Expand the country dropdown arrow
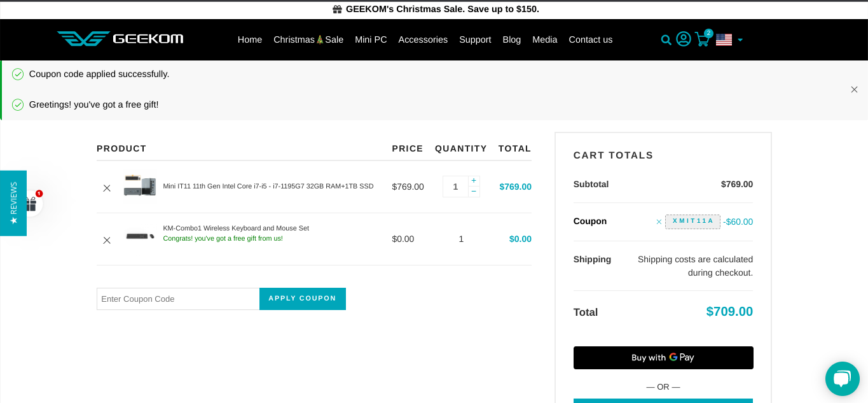The width and height of the screenshot is (868, 403). [x=740, y=40]
